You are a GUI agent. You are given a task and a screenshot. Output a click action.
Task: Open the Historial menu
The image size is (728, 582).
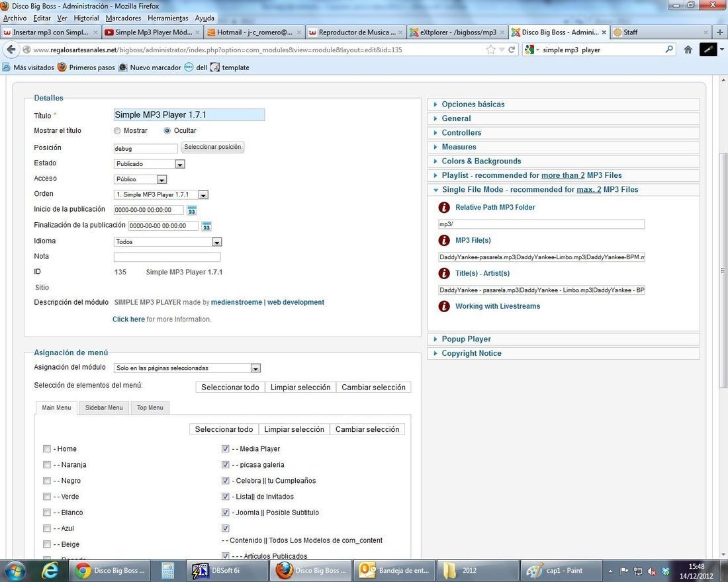click(x=86, y=18)
